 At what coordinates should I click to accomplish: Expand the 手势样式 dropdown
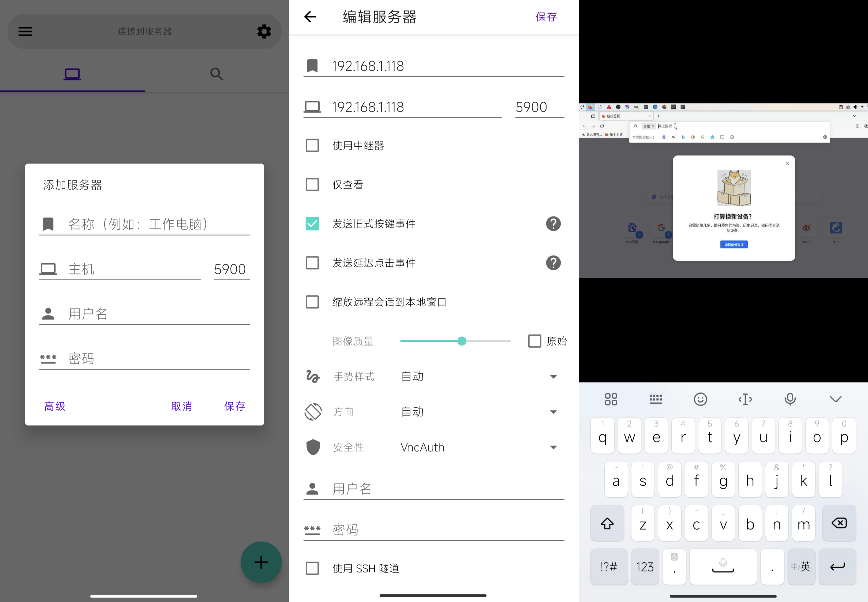point(553,376)
